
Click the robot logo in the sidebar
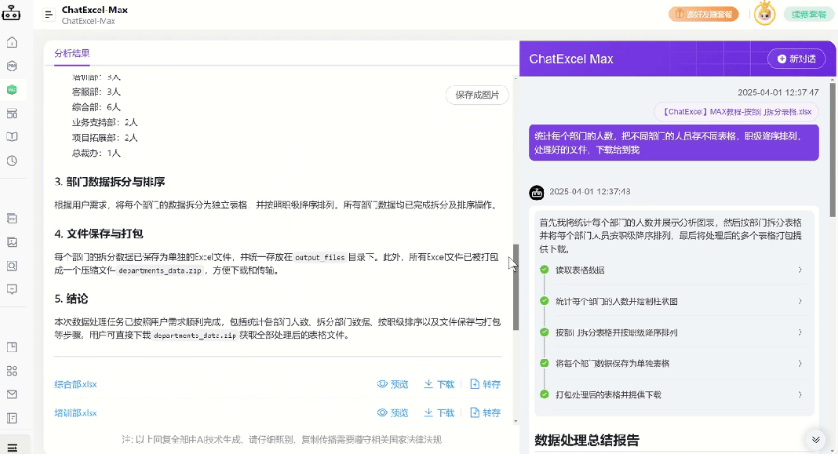point(11,13)
